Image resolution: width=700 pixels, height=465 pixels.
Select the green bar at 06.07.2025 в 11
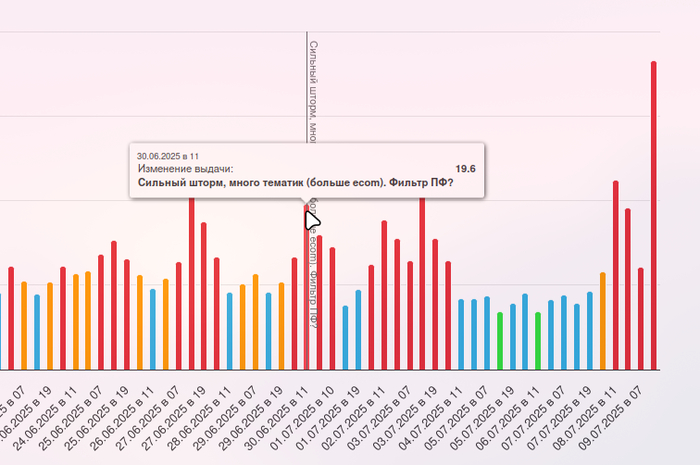(538, 340)
